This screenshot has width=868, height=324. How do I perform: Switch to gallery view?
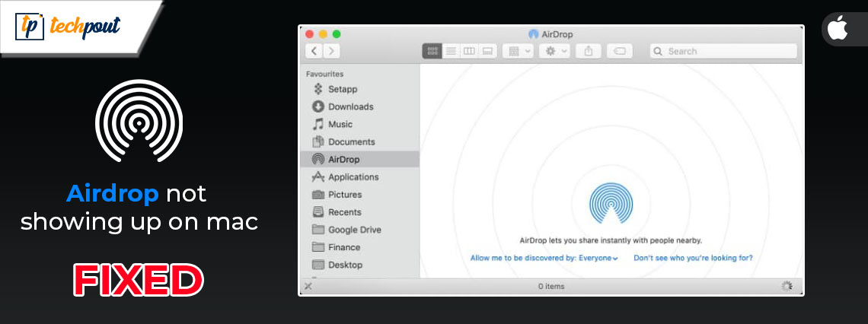tap(487, 51)
